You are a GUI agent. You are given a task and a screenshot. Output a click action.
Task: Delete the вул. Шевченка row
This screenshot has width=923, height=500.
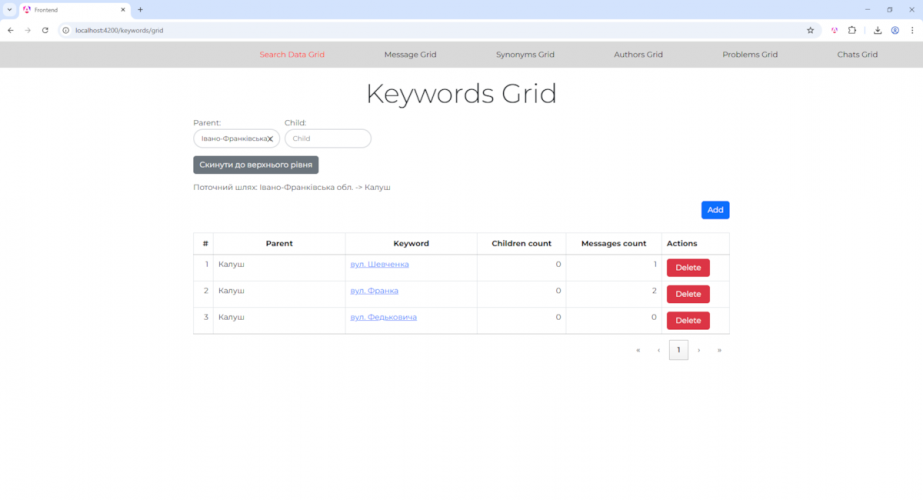688,268
